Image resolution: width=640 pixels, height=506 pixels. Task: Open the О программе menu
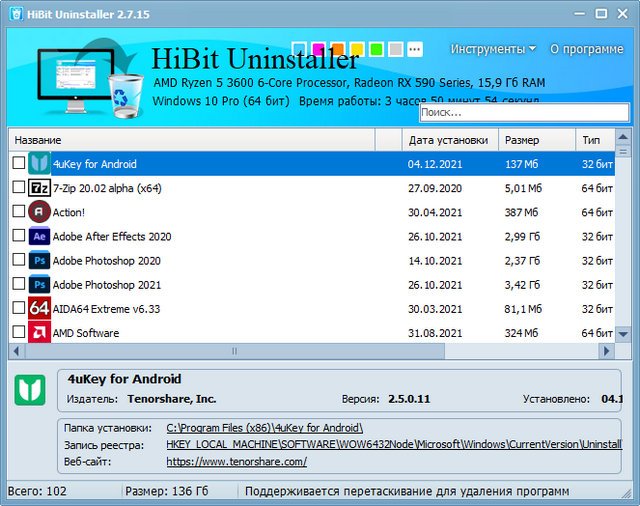[x=586, y=49]
